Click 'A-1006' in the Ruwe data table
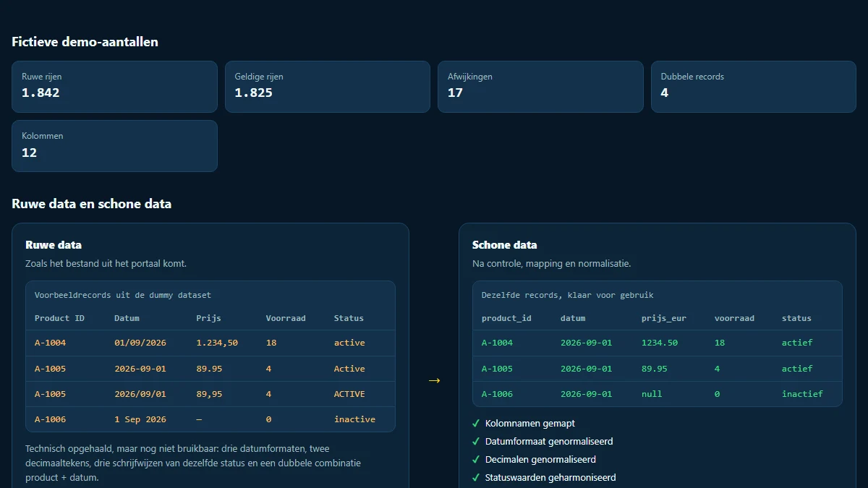 [x=50, y=419]
